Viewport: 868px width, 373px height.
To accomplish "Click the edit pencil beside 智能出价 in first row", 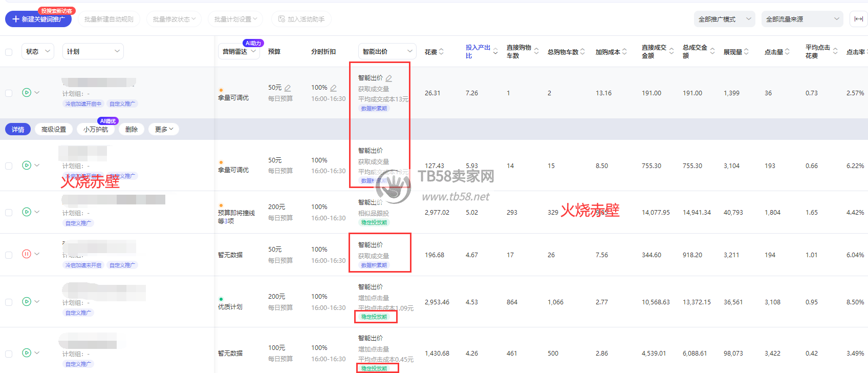I will click(x=389, y=78).
